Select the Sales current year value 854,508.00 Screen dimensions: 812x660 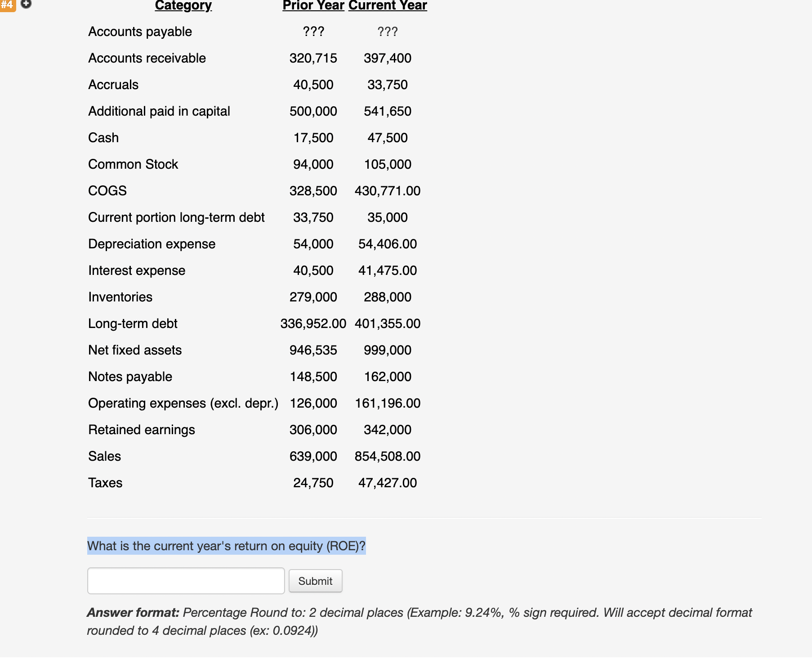coord(387,456)
